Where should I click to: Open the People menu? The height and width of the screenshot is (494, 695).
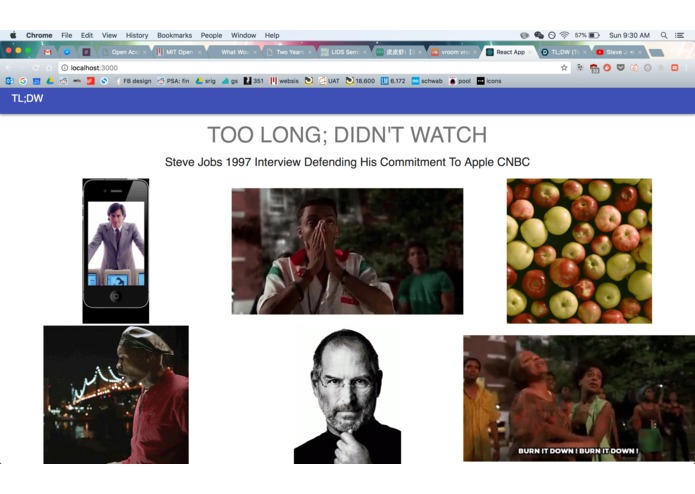[x=211, y=35]
